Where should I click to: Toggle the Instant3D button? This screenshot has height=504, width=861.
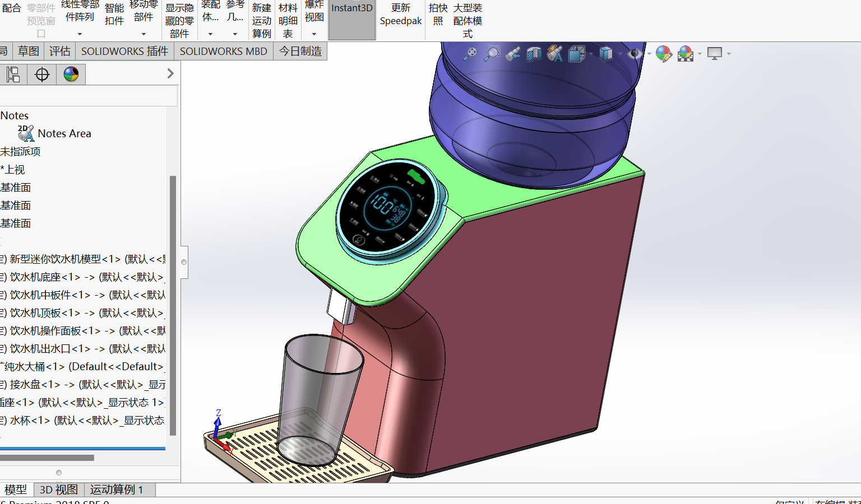tap(352, 20)
